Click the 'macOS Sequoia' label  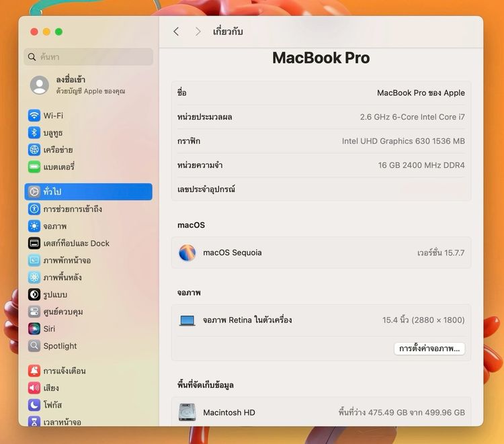tap(233, 253)
